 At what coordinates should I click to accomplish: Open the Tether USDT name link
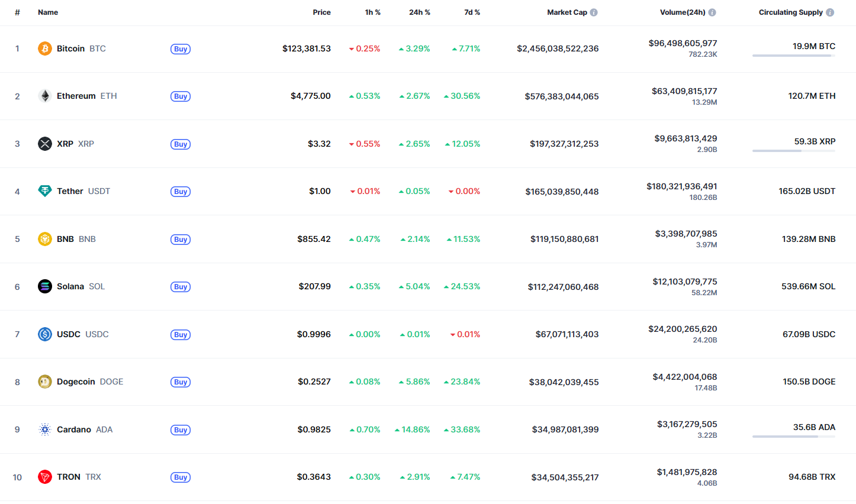click(x=83, y=191)
